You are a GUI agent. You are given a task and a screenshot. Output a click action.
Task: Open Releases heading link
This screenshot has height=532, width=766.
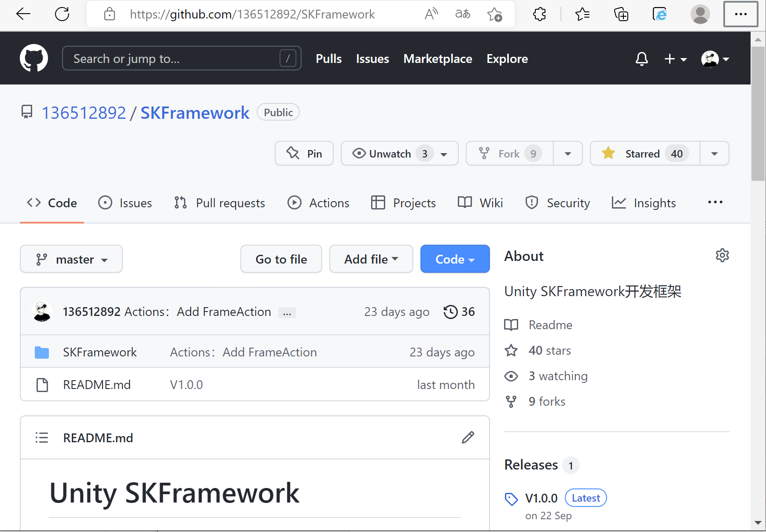pyautogui.click(x=531, y=465)
